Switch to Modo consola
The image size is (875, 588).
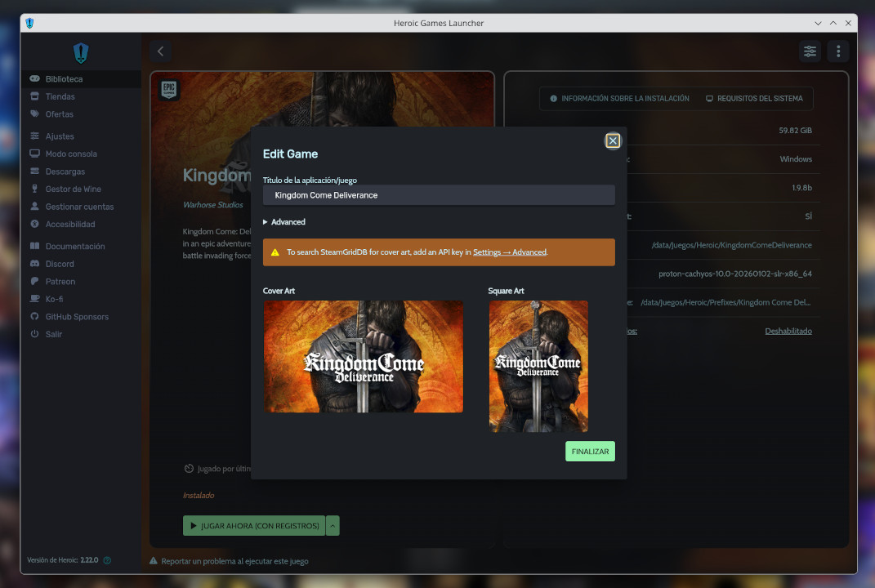point(80,154)
